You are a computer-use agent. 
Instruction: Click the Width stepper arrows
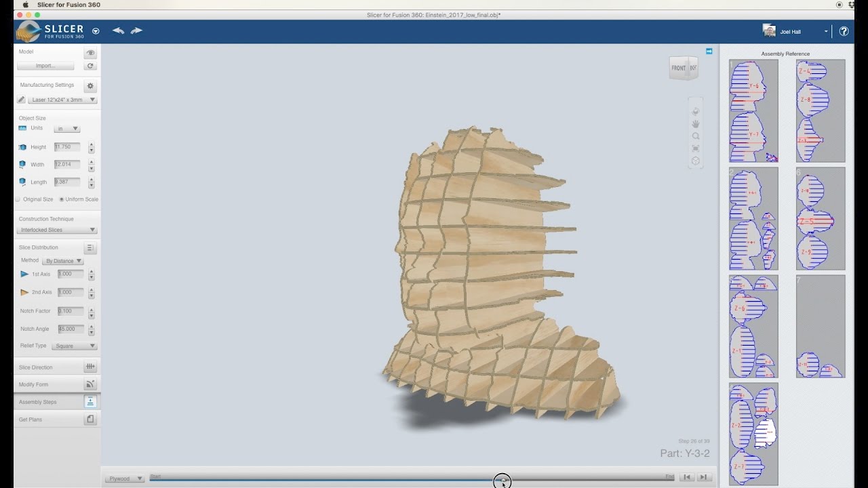point(92,165)
